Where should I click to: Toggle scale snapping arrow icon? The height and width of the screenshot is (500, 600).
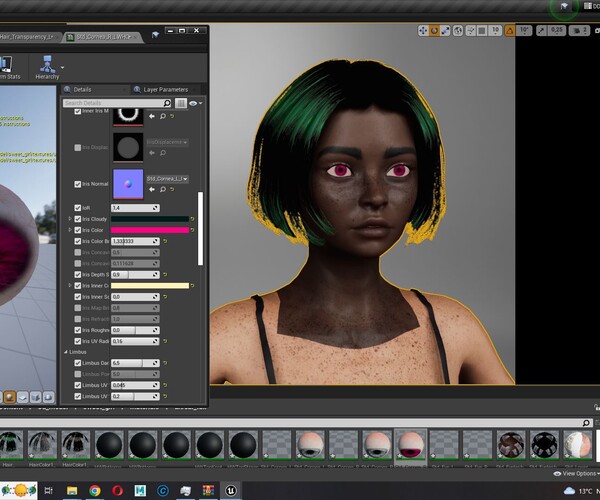(541, 31)
